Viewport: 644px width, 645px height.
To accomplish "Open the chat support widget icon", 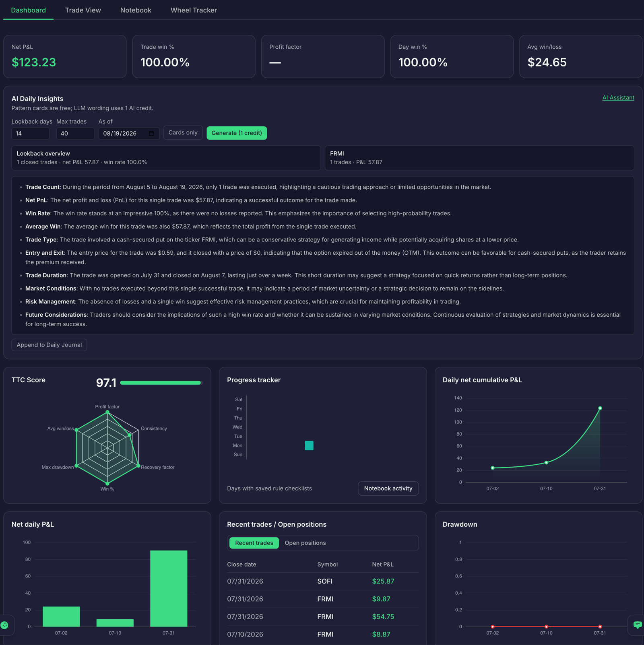I will click(x=638, y=625).
